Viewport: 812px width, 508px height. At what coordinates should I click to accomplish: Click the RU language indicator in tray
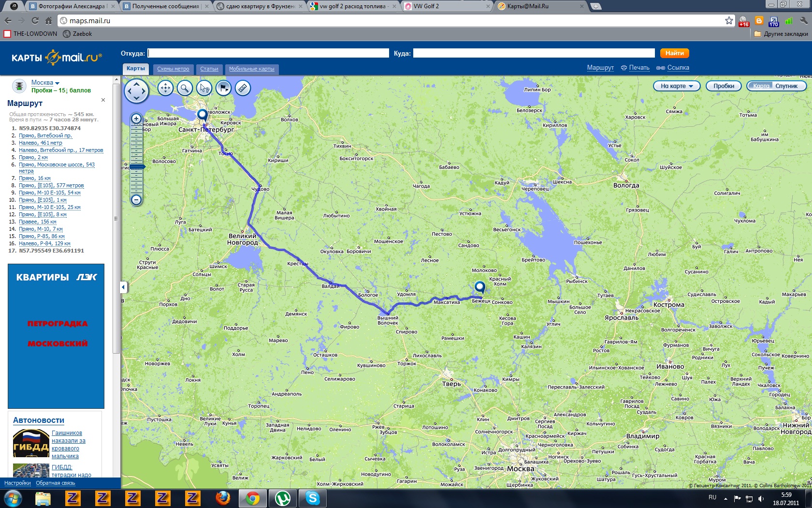point(712,497)
